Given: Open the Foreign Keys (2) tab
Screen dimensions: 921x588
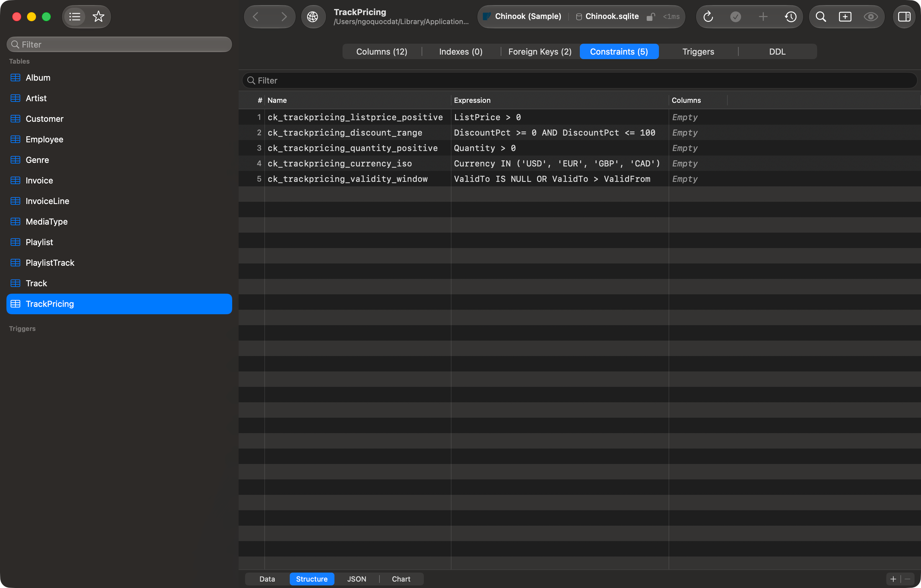Looking at the screenshot, I should (x=540, y=52).
